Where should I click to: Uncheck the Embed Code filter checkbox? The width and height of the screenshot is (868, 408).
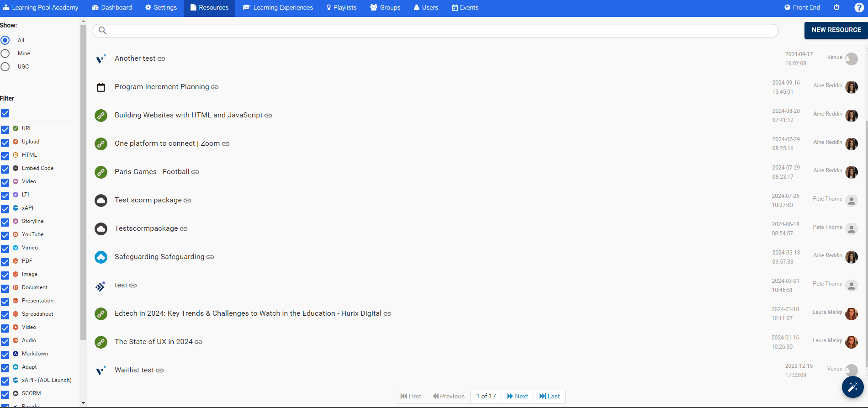(5, 169)
